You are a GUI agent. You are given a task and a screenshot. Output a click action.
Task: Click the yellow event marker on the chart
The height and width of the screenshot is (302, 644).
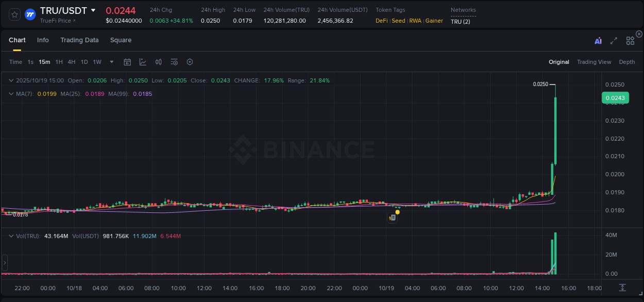(397, 212)
